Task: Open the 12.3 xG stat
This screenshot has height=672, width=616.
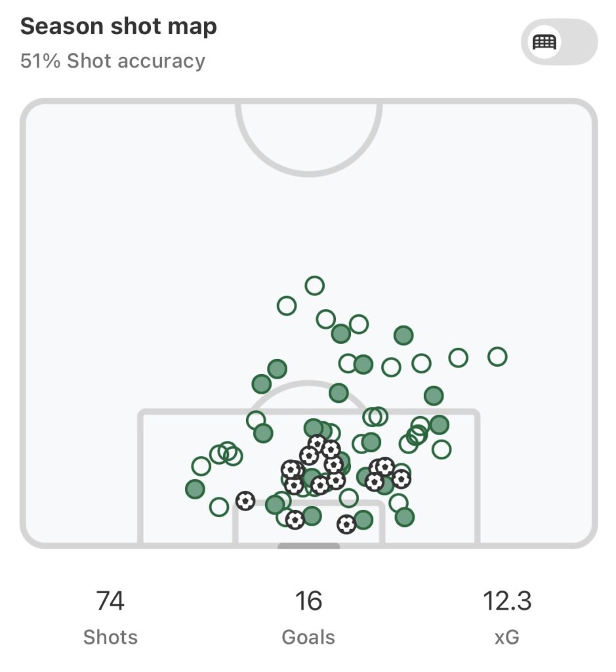Action: pyautogui.click(x=507, y=616)
